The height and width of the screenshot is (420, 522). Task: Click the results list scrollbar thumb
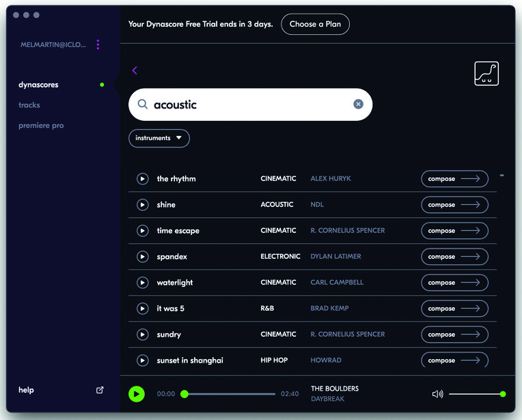502,175
